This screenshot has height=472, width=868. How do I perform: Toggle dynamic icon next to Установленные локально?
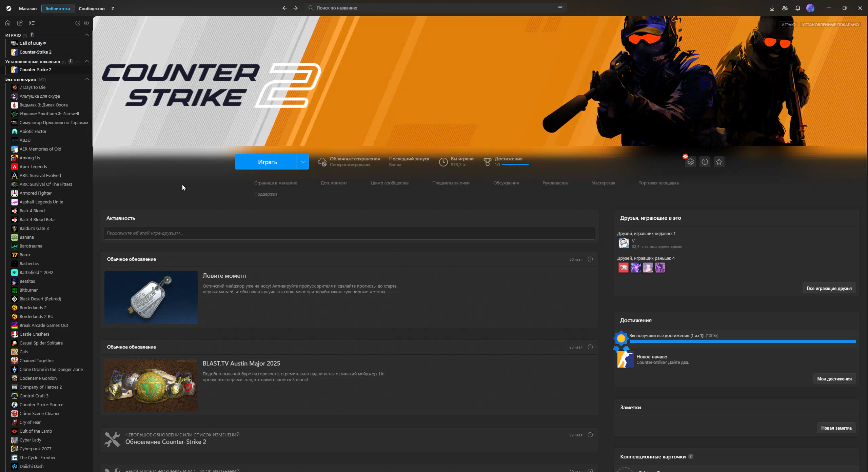[x=71, y=61]
